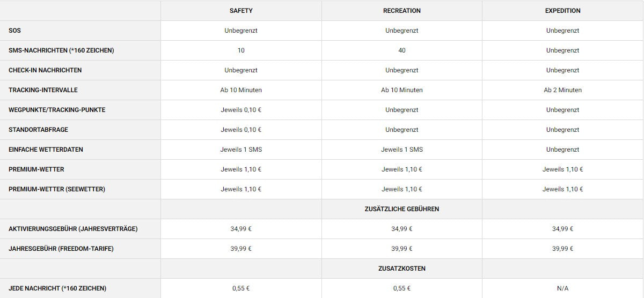This screenshot has width=644, height=298.
Task: Click the WEGPUNKTE/TRACKING-PUNKTE row label
Action: pyautogui.click(x=57, y=110)
